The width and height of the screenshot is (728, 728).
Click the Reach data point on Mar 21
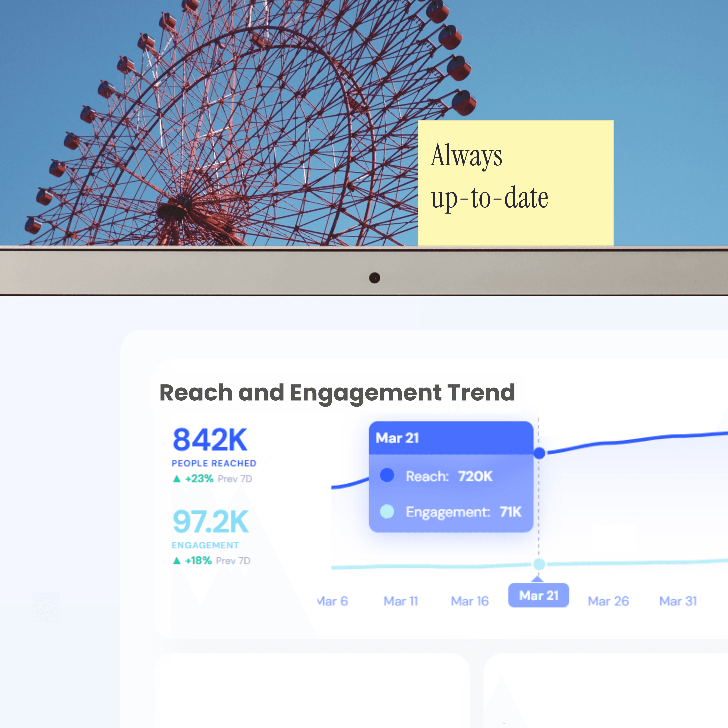coord(539,453)
